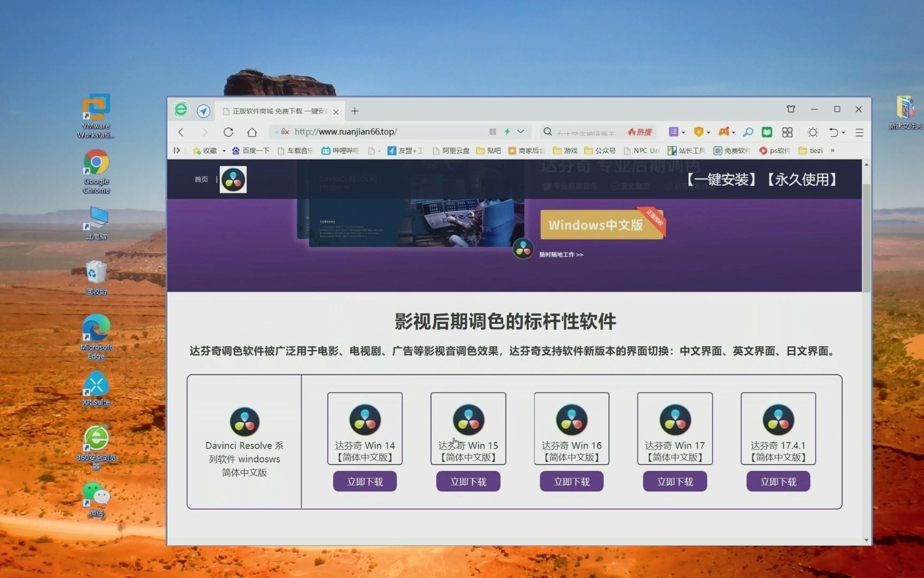
Task: Open the four-square apps grid icon
Action: point(787,132)
